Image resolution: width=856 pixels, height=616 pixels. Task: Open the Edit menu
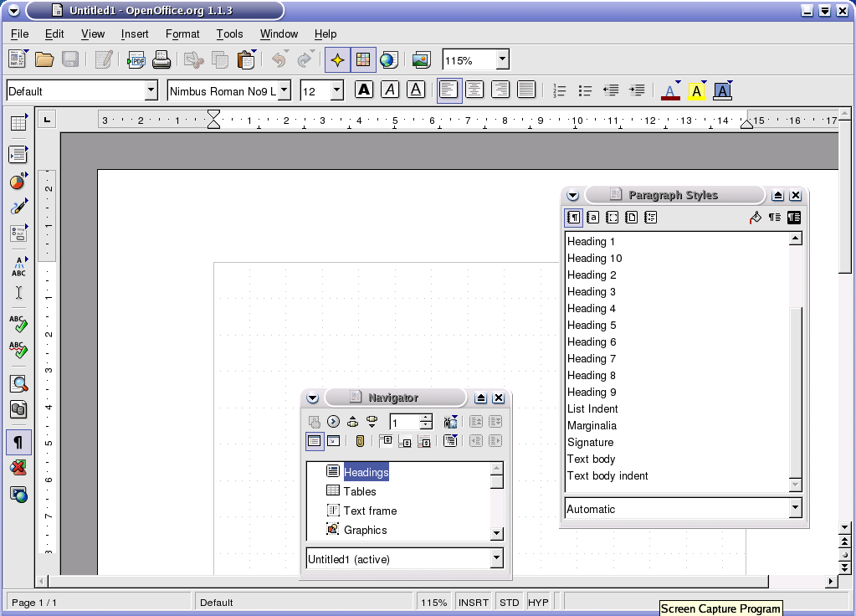point(54,33)
